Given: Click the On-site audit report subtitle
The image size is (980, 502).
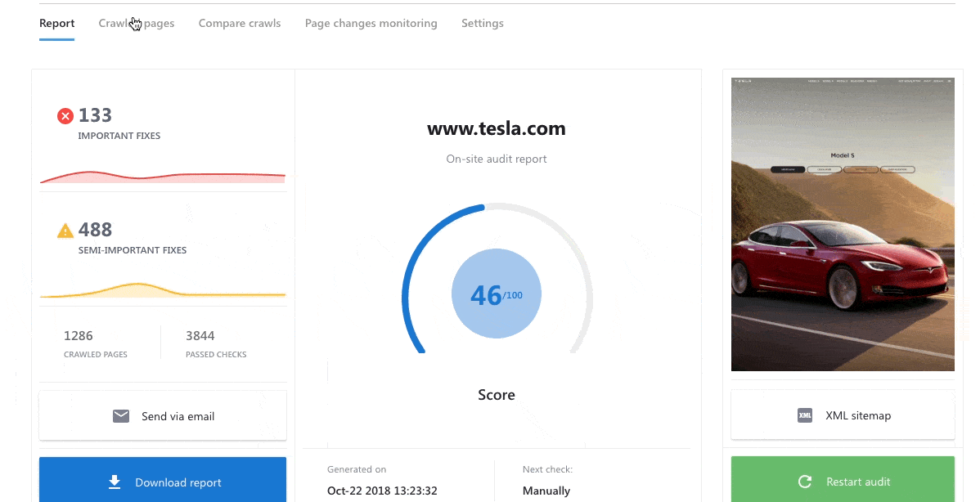Looking at the screenshot, I should (497, 159).
